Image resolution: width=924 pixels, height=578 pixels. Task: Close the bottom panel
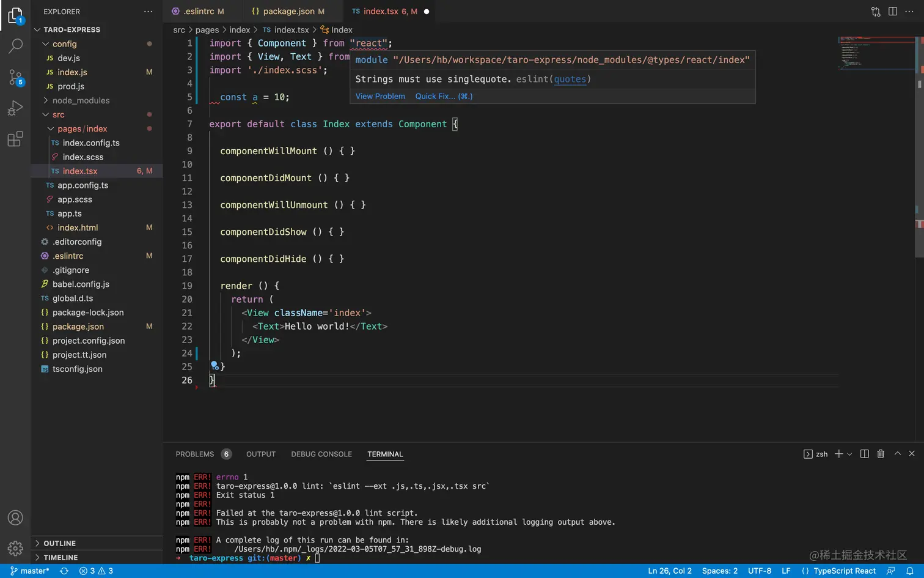coord(912,454)
